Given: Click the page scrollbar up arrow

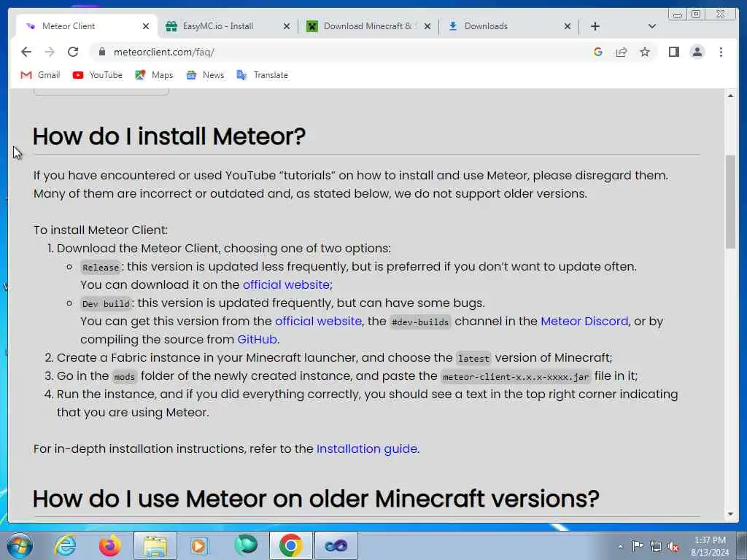Looking at the screenshot, I should coord(730,96).
